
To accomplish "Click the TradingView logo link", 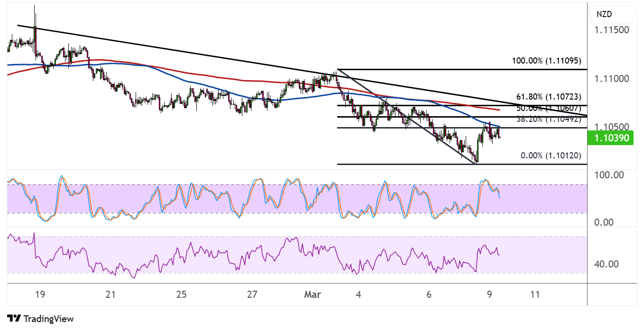I will [41, 319].
